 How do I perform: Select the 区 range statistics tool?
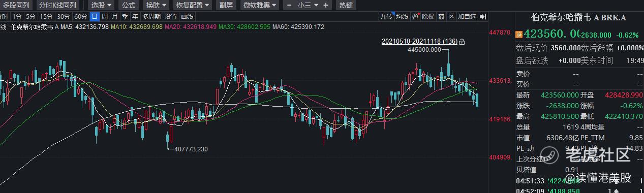tap(451, 17)
